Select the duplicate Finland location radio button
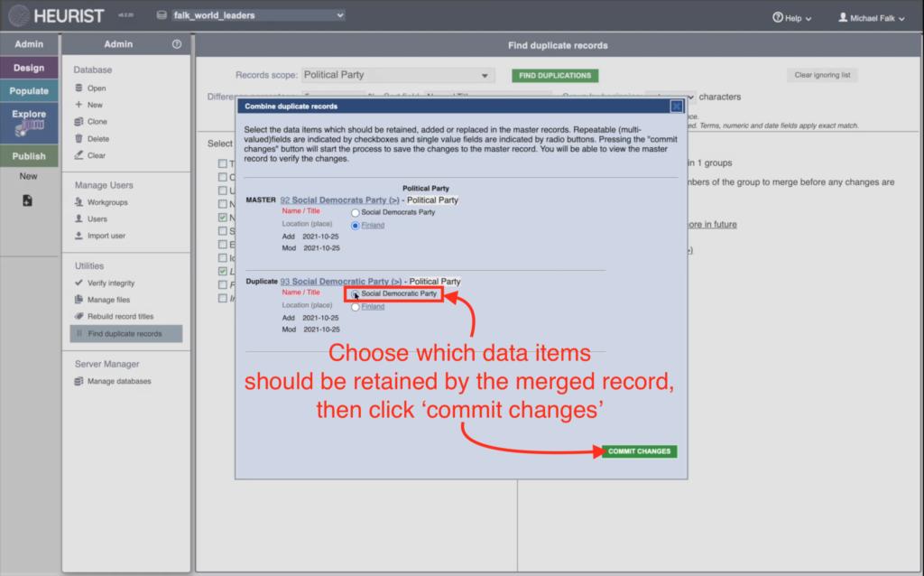The height and width of the screenshot is (576, 924). (355, 307)
